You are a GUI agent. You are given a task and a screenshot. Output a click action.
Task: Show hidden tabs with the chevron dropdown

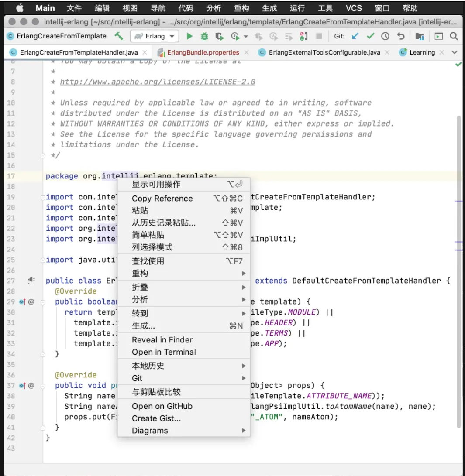coord(455,52)
